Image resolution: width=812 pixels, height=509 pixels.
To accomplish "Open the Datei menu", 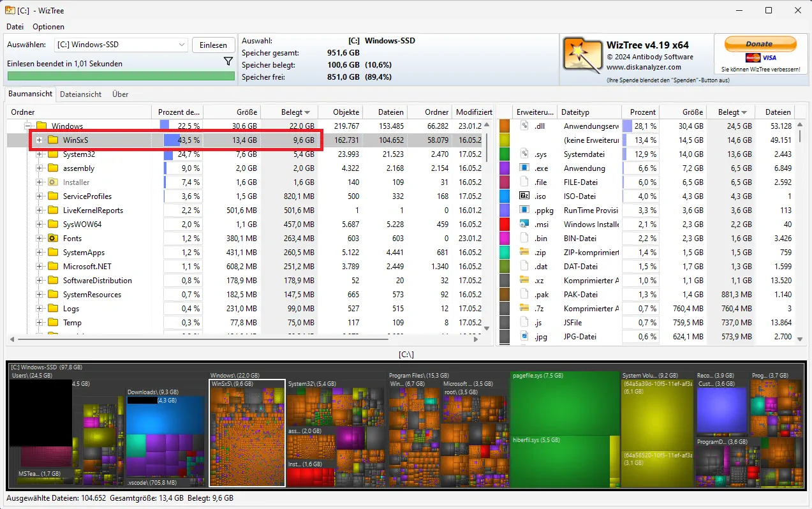I will click(15, 27).
